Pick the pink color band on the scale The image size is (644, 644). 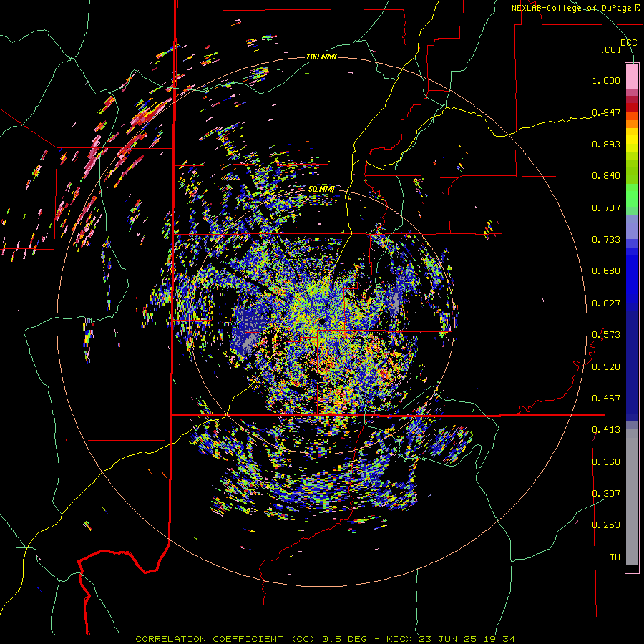tap(632, 77)
